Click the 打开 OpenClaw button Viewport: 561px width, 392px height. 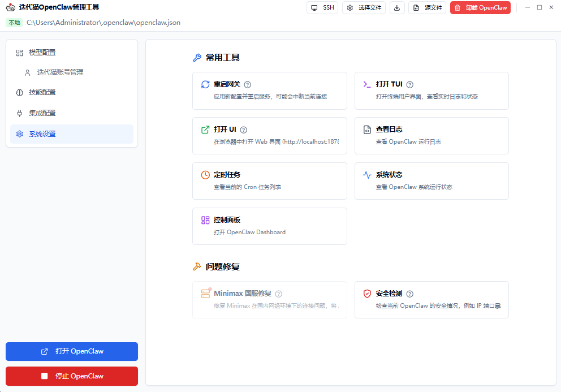click(x=71, y=351)
